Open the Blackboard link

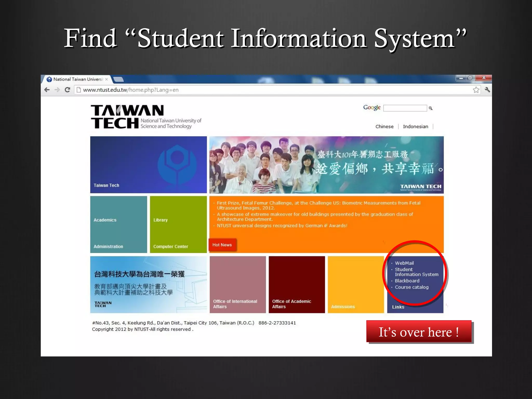[x=407, y=281]
